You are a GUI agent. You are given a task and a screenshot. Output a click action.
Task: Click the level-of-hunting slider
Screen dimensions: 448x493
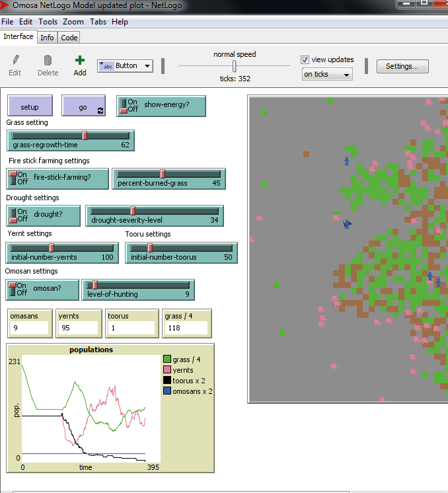pos(138,289)
